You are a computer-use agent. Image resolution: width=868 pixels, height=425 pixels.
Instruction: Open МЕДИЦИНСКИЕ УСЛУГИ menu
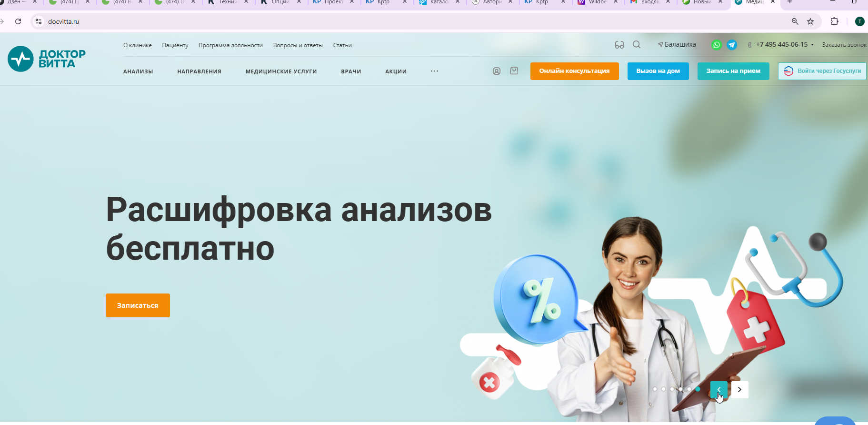(x=281, y=71)
